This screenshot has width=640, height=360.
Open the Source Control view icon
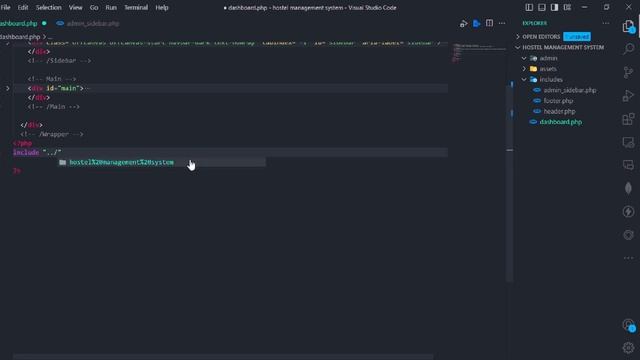coord(629,72)
